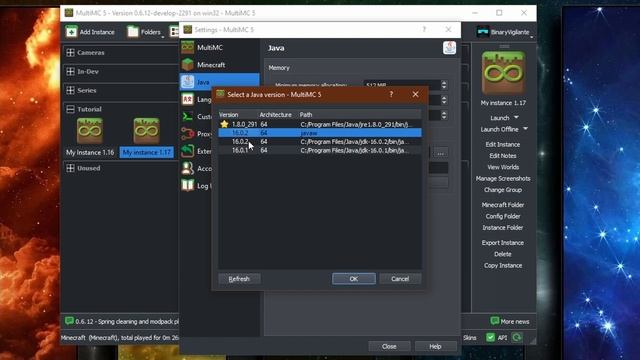The height and width of the screenshot is (360, 640).
Task: Sort by the Path column header
Action: point(360,115)
